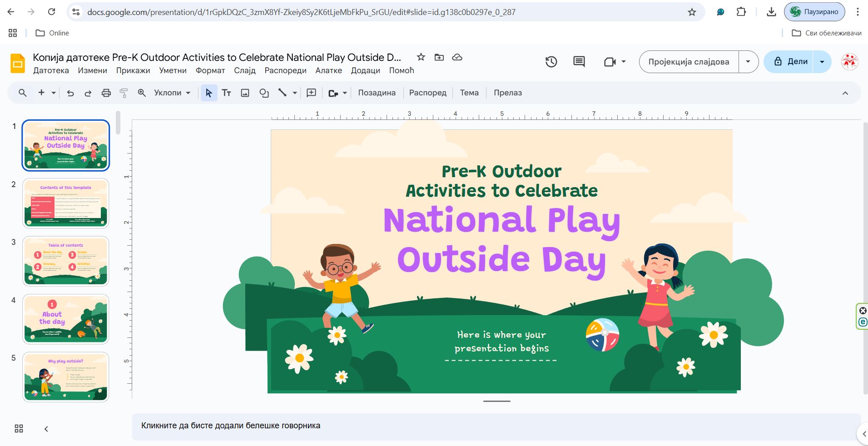This screenshot has width=868, height=446.
Task: Select slide 3 Table of contents thumbnail
Action: pyautogui.click(x=66, y=261)
